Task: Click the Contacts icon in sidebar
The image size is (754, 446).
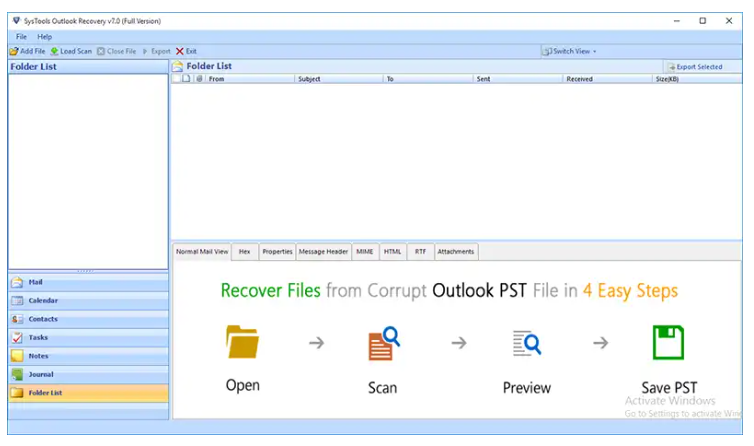Action: (17, 319)
